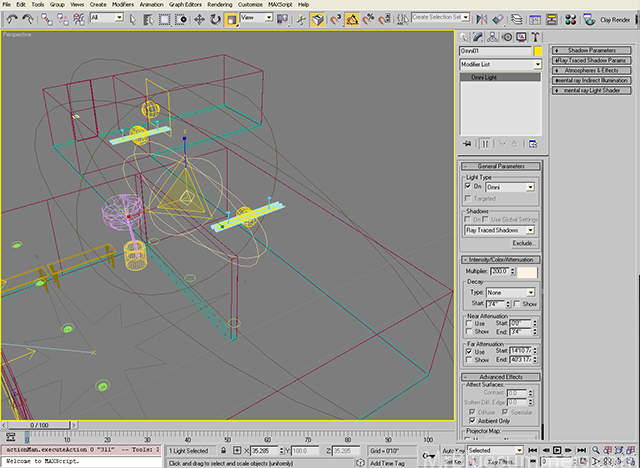Open the Layer Manager icon
Viewport: 640px width, 468px height.
pyautogui.click(x=517, y=19)
